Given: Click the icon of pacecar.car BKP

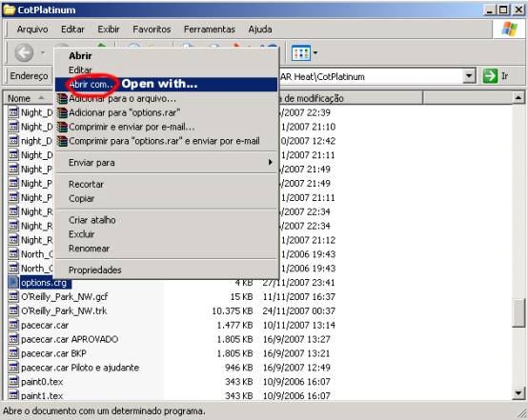Looking at the screenshot, I should pyautogui.click(x=13, y=353).
